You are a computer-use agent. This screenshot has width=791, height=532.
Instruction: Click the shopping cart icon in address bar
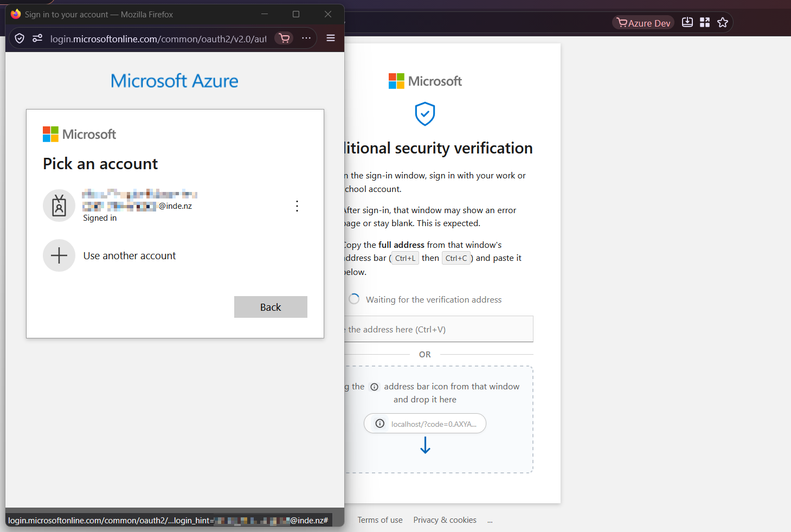tap(284, 38)
